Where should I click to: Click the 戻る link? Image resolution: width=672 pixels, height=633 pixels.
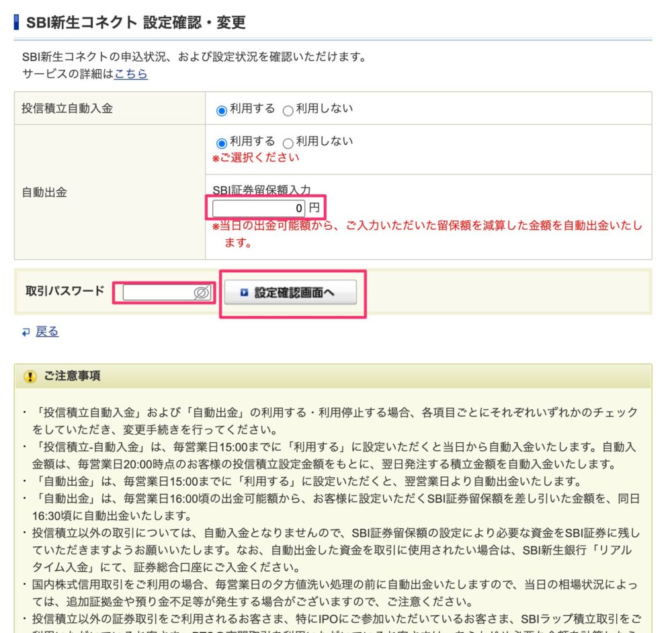point(47,331)
